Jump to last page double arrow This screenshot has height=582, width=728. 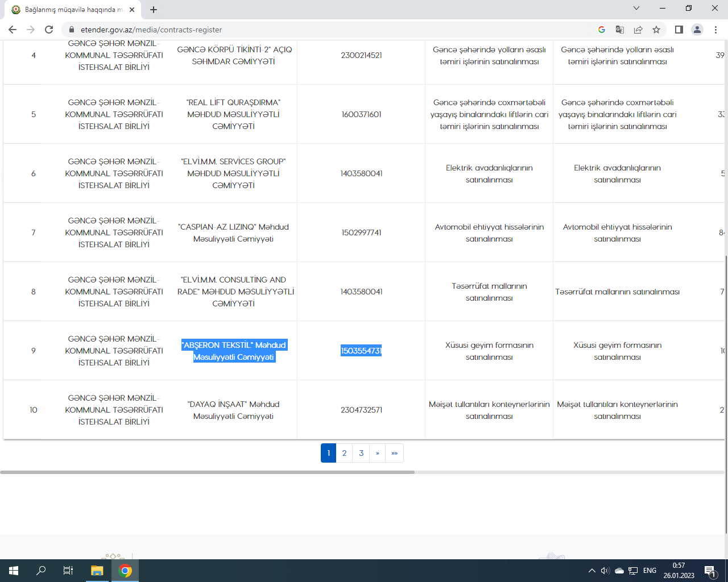click(x=394, y=453)
